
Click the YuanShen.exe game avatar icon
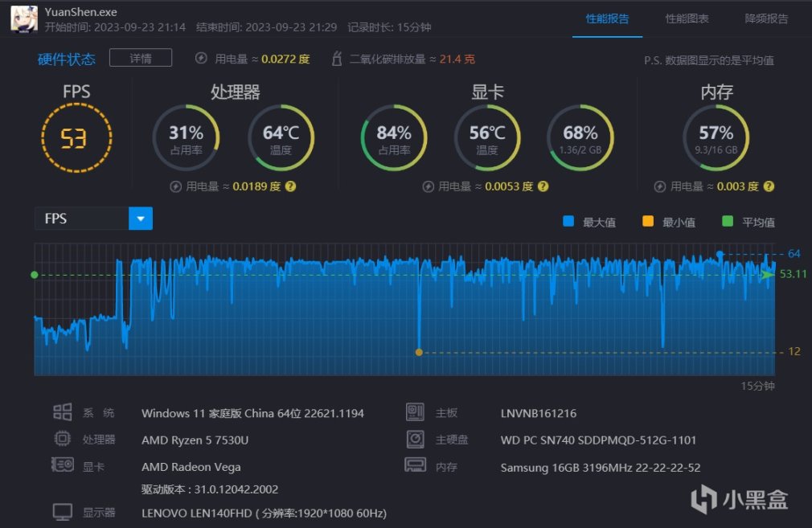click(x=24, y=19)
